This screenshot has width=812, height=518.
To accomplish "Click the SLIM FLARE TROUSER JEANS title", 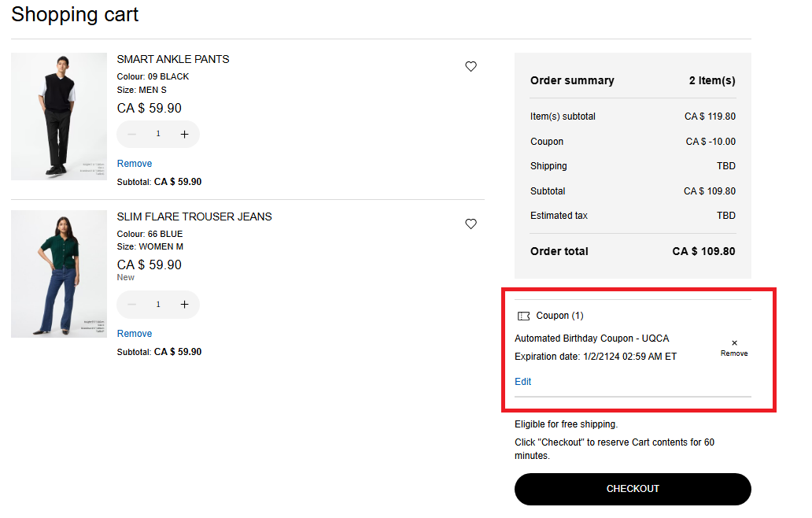I will point(194,216).
